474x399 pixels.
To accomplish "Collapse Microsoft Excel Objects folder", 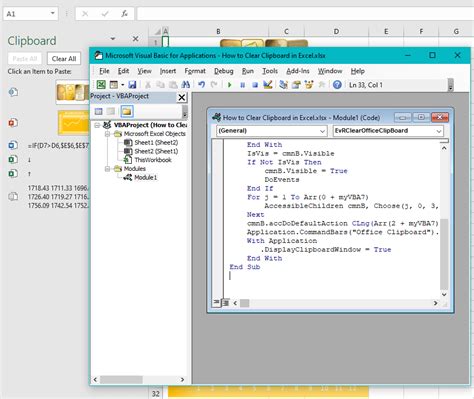I will point(107,134).
